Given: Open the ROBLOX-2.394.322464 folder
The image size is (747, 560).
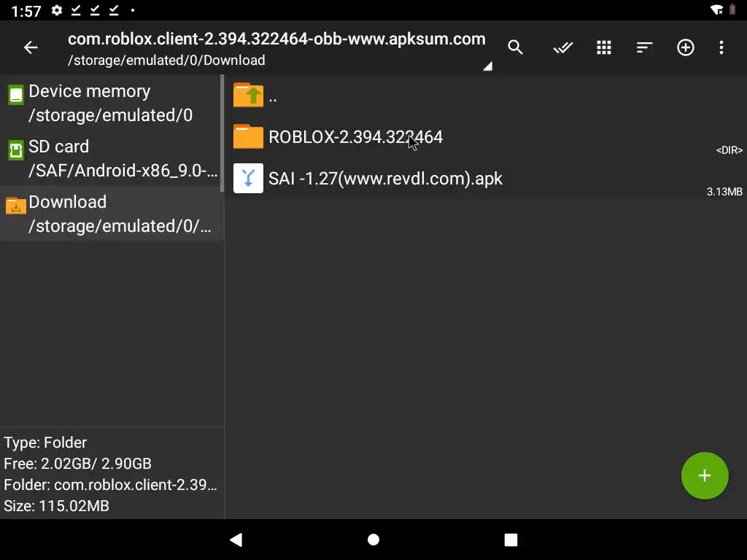Looking at the screenshot, I should (485, 136).
